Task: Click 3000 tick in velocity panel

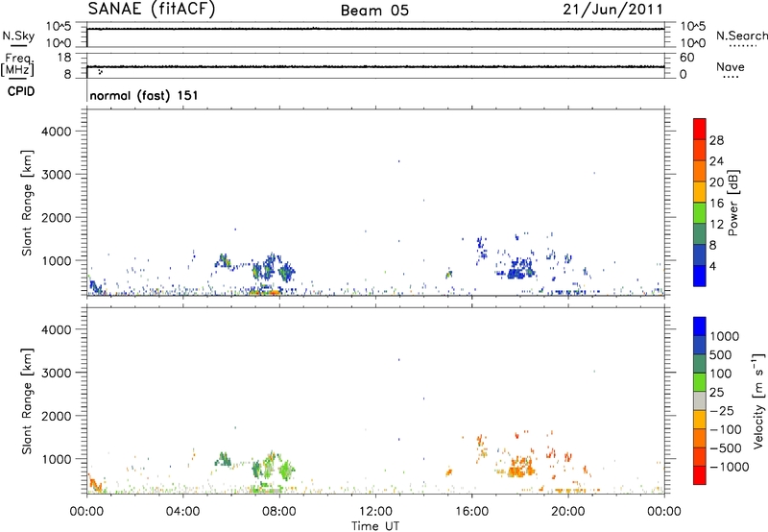Action: tap(57, 373)
